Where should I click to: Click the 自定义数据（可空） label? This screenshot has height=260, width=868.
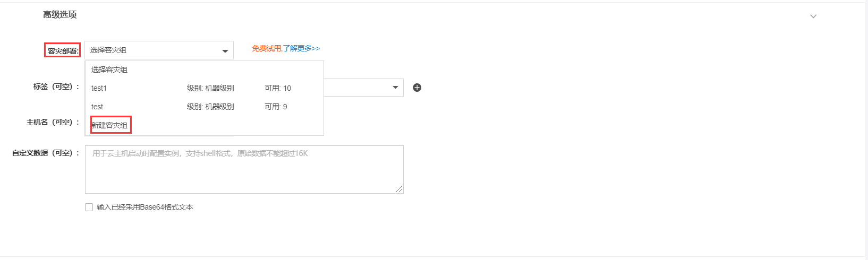click(46, 153)
